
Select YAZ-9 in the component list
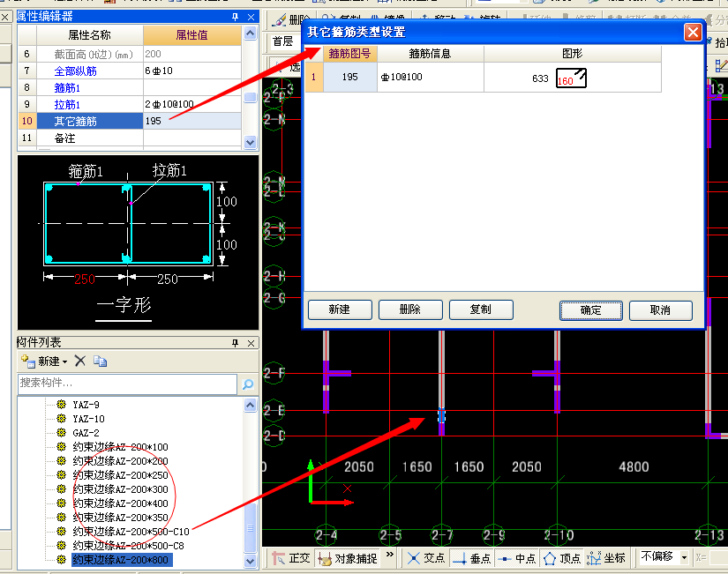86,405
